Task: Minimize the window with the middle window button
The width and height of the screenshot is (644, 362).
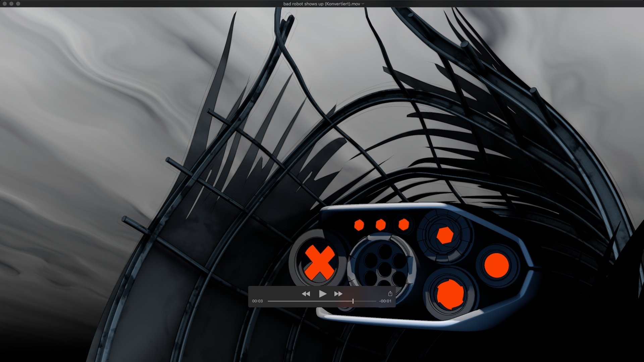Action: pos(11,4)
